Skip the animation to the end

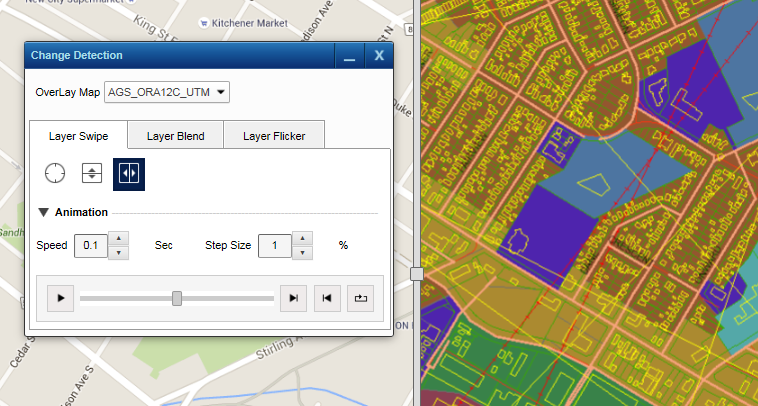[x=293, y=298]
